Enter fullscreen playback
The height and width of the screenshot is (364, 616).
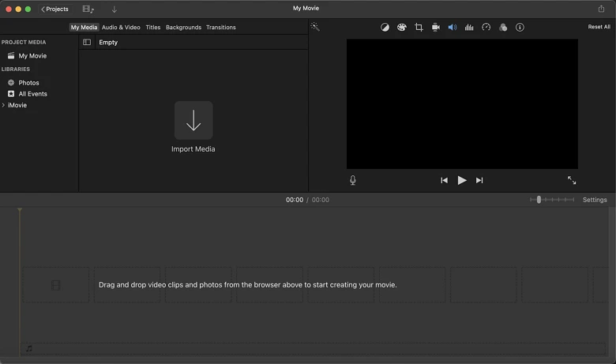pos(572,180)
